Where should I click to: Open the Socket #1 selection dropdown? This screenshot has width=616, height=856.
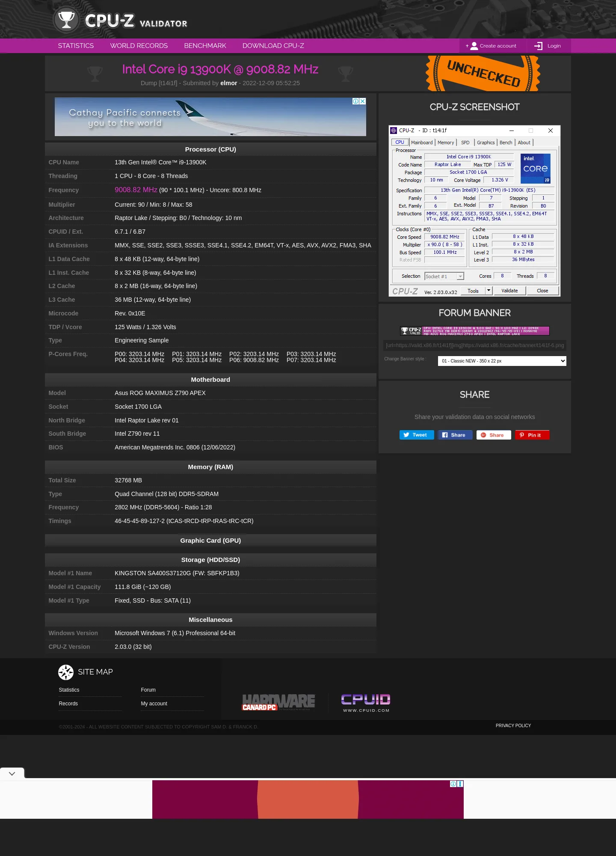pyautogui.click(x=444, y=276)
